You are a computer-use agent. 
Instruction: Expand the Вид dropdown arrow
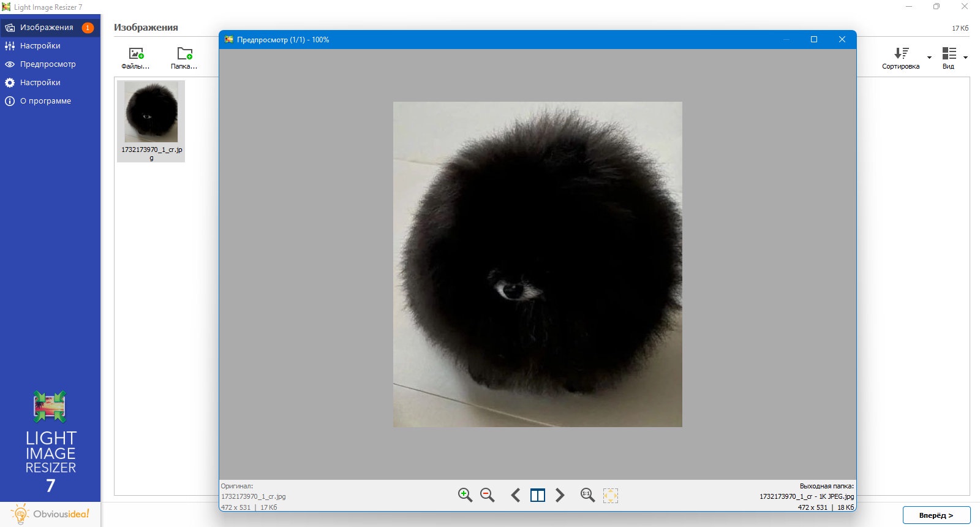point(965,58)
